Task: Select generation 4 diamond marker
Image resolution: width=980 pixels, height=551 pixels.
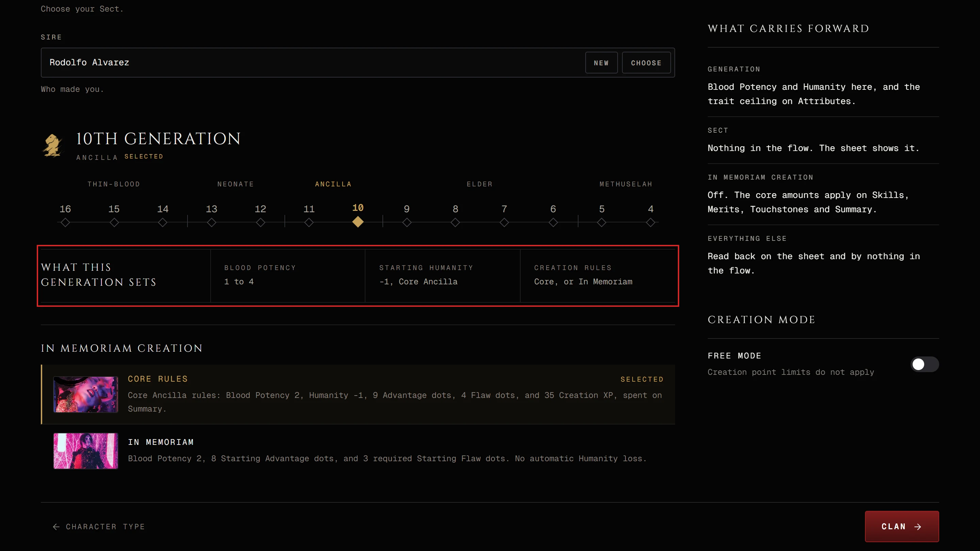Action: 651,222
